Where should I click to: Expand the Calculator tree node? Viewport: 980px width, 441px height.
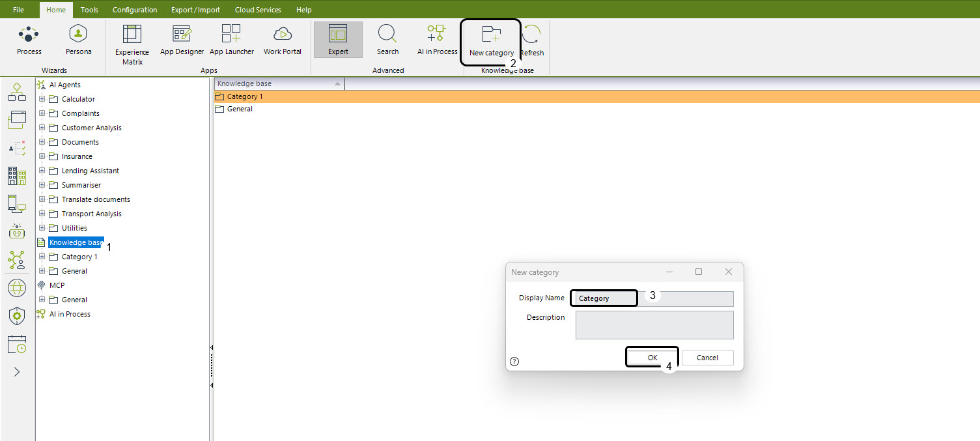[x=42, y=99]
